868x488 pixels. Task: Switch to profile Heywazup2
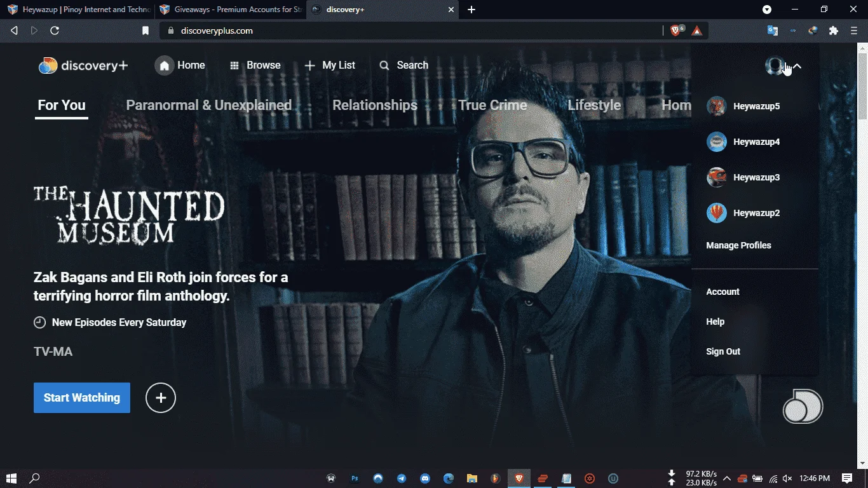click(x=743, y=213)
